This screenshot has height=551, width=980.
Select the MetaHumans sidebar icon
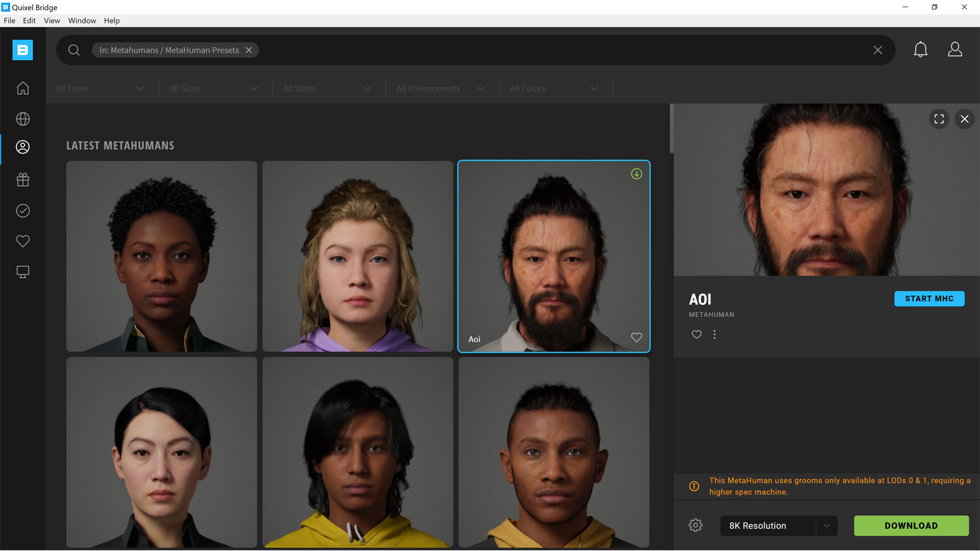(22, 147)
